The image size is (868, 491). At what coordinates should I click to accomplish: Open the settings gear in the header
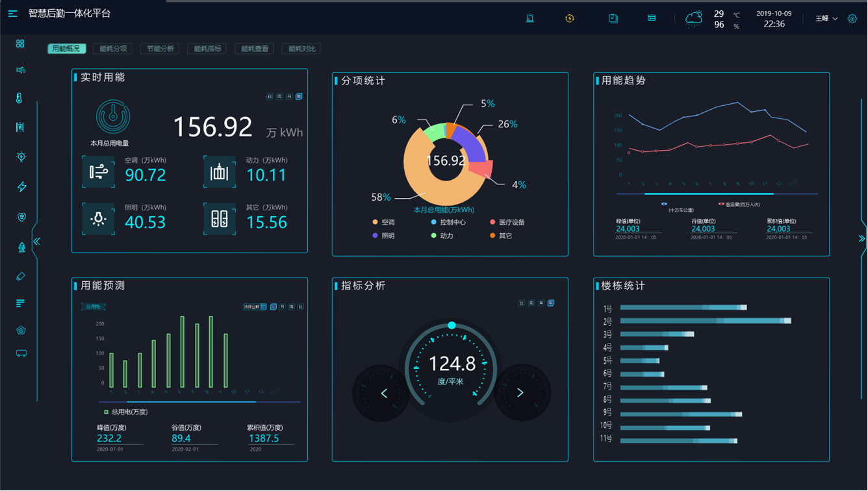click(852, 18)
